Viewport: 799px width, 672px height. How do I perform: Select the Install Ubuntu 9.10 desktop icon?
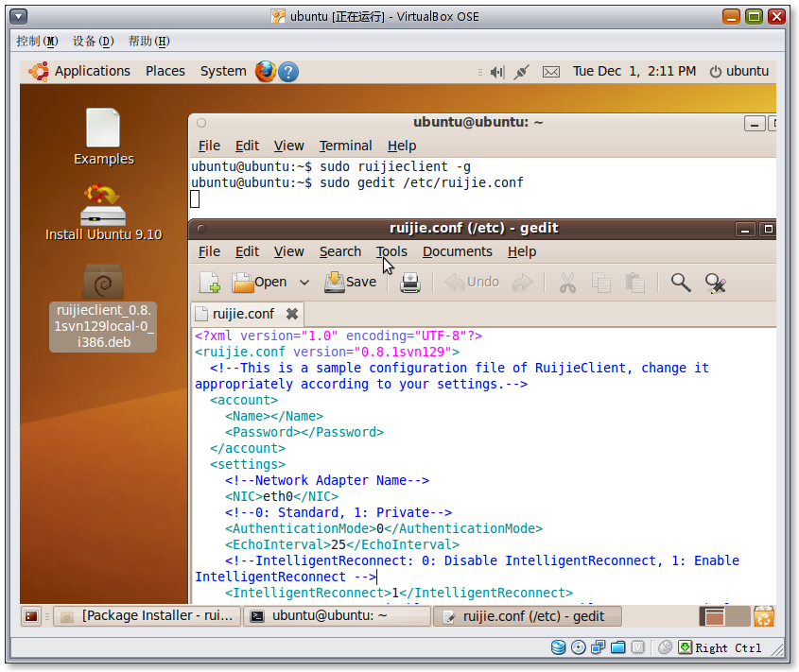pos(103,213)
